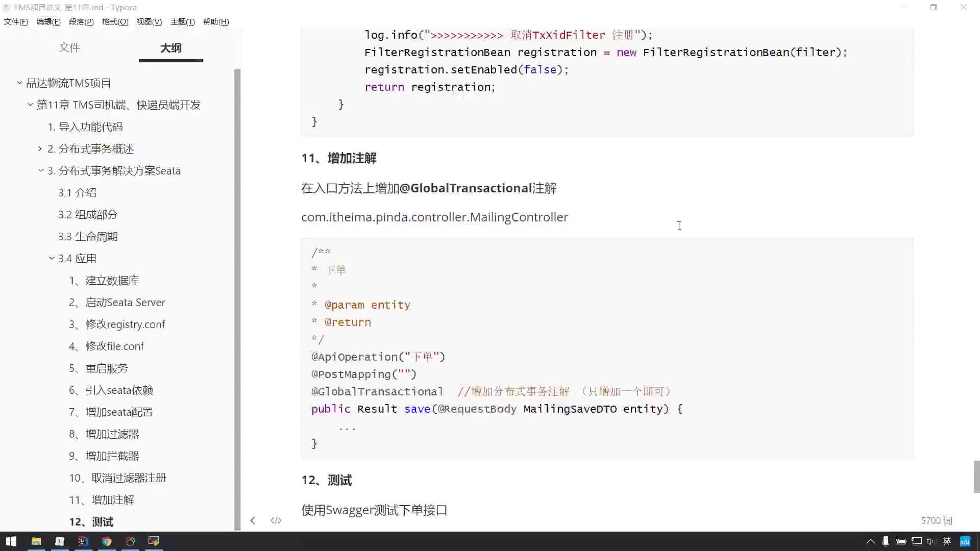The width and height of the screenshot is (980, 551).
Task: Collapse 品达物流TMS项目 outline node
Action: coord(19,83)
